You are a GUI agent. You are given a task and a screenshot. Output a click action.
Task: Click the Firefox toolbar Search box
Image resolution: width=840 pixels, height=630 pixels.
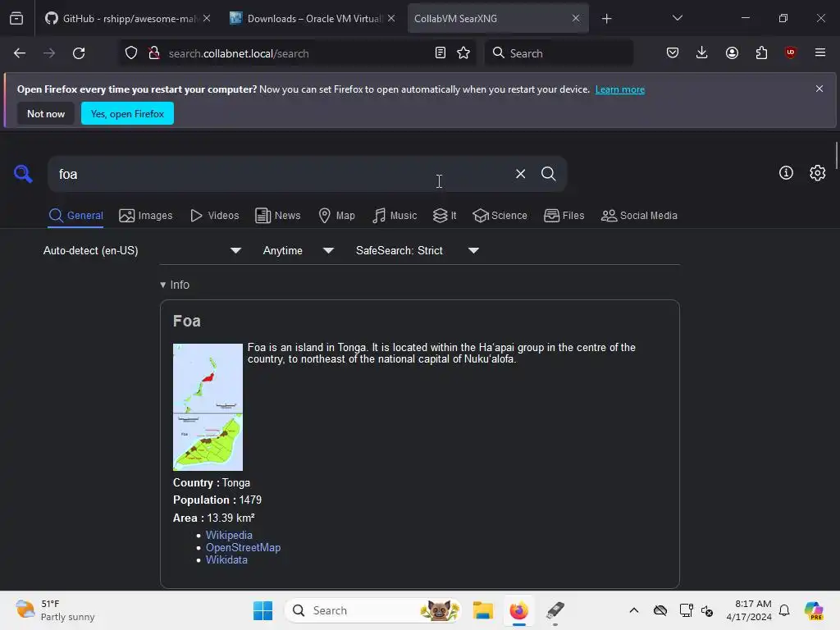click(559, 53)
